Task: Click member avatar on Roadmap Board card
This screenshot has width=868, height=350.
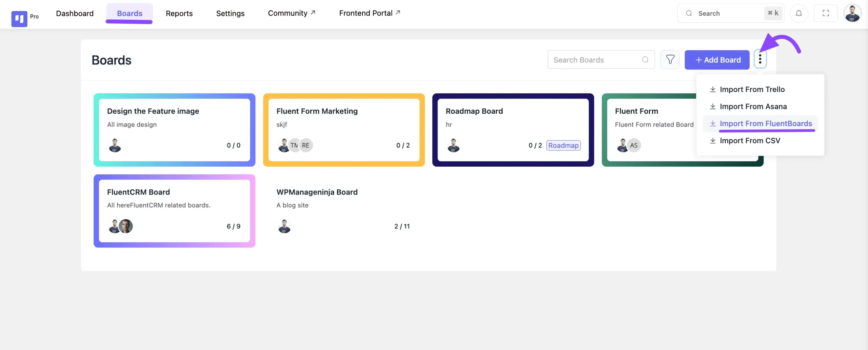Action: tap(453, 145)
